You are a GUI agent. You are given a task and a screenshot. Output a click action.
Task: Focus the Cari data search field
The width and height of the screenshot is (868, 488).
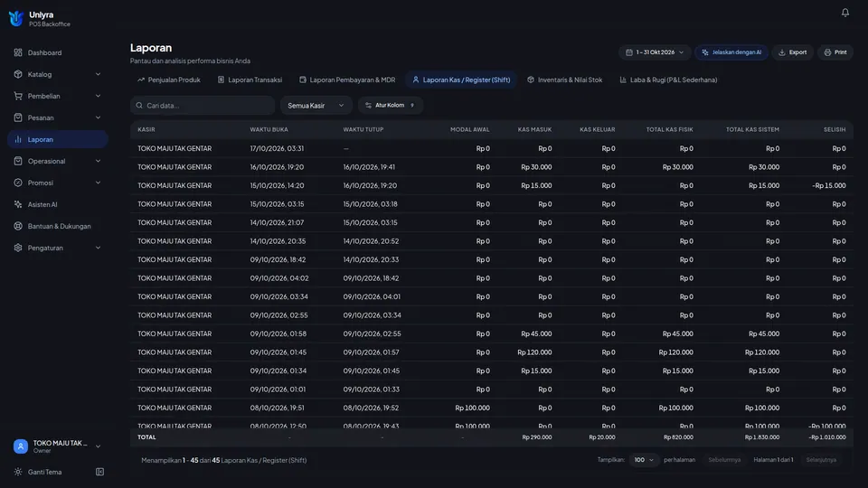pyautogui.click(x=203, y=105)
